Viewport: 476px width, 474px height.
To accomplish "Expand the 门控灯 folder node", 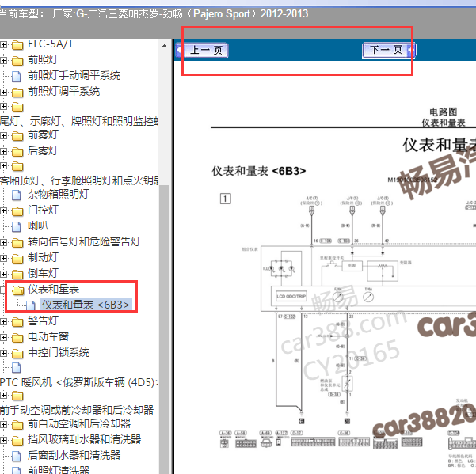I will pos(3,210).
